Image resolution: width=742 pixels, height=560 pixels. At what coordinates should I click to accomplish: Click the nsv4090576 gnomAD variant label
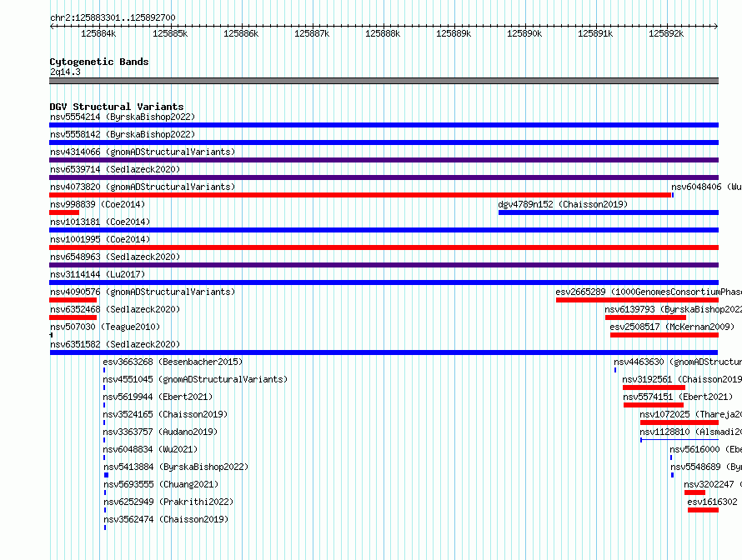pos(143,292)
